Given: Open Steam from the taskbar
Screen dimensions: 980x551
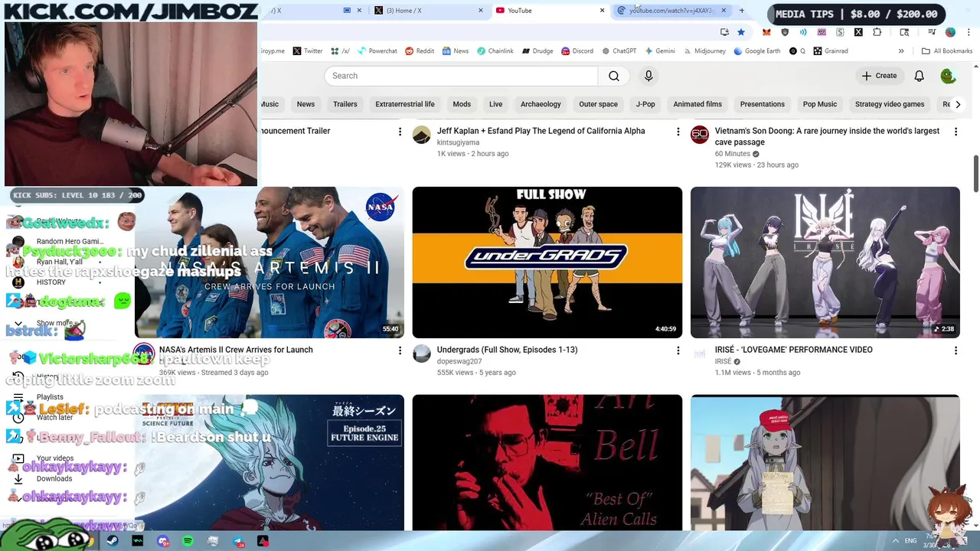Looking at the screenshot, I should 113,541.
